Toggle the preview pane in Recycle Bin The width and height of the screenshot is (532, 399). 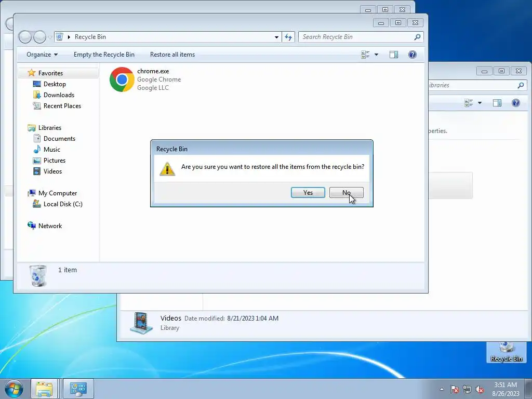(x=394, y=55)
